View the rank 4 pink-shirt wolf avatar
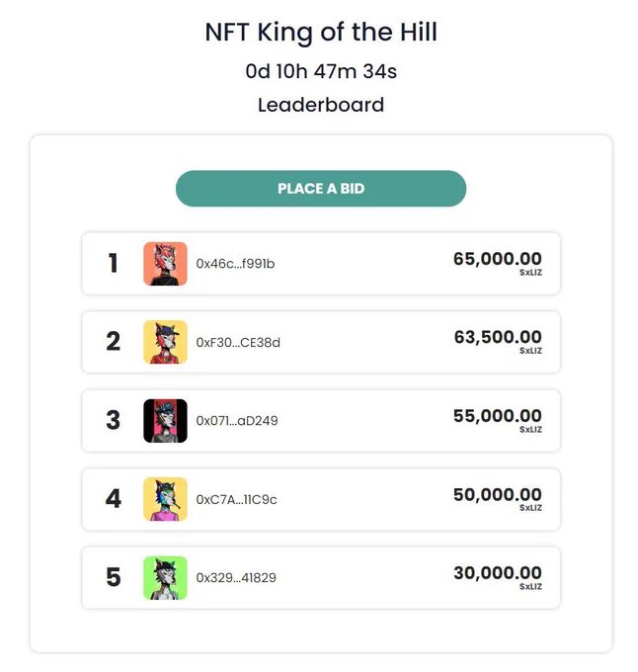Image resolution: width=638 pixels, height=672 pixels. click(165, 499)
